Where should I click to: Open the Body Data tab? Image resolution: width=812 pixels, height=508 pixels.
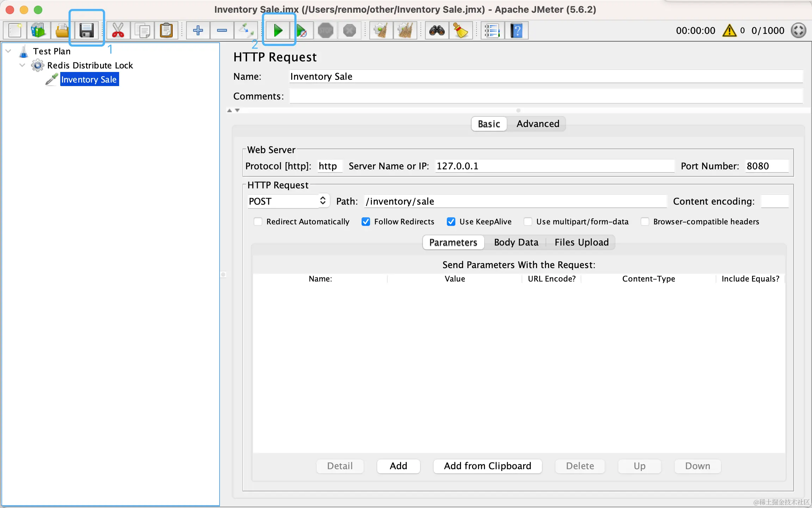(x=516, y=242)
